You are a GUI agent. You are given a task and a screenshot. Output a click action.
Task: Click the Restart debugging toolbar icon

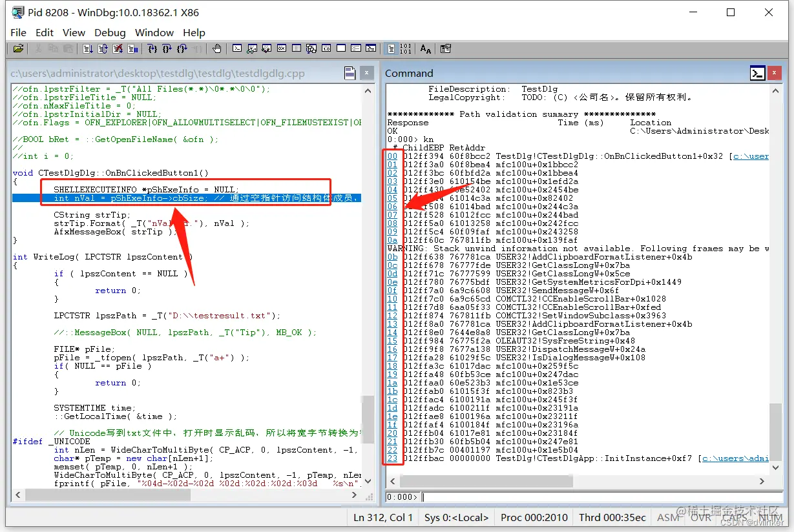(x=103, y=48)
